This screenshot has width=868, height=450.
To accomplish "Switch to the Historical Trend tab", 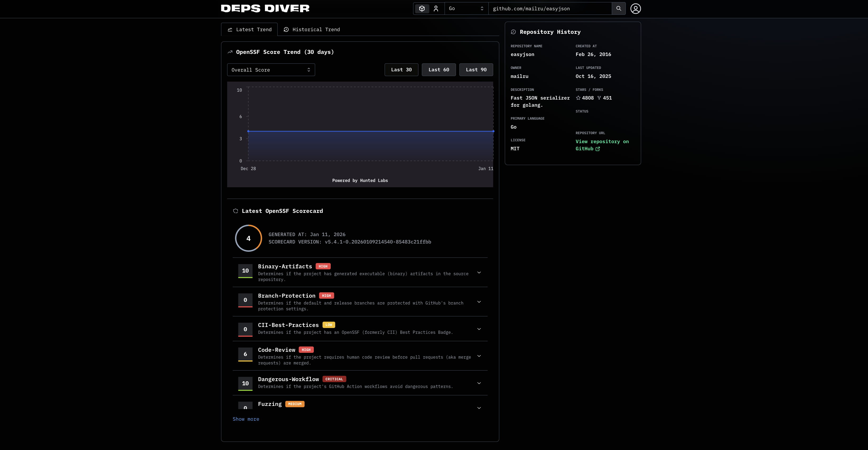I will (311, 29).
